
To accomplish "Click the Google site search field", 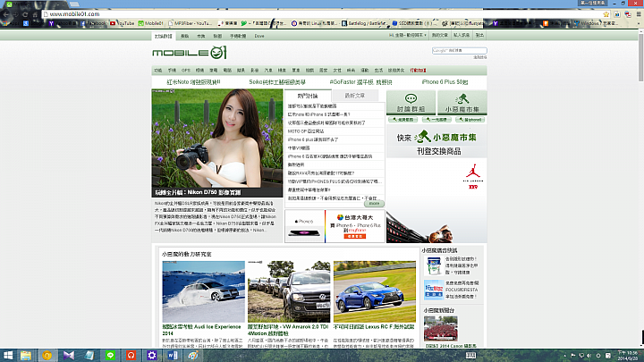I will [459, 50].
